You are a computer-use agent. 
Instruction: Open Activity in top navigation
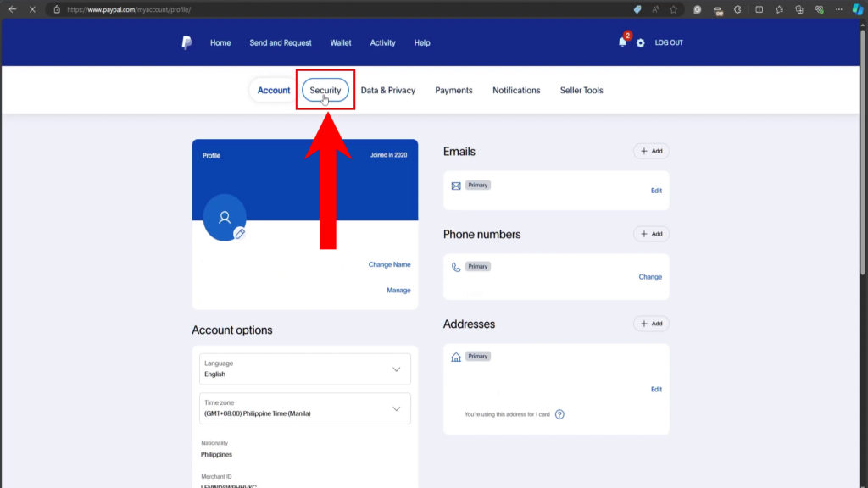coord(382,42)
